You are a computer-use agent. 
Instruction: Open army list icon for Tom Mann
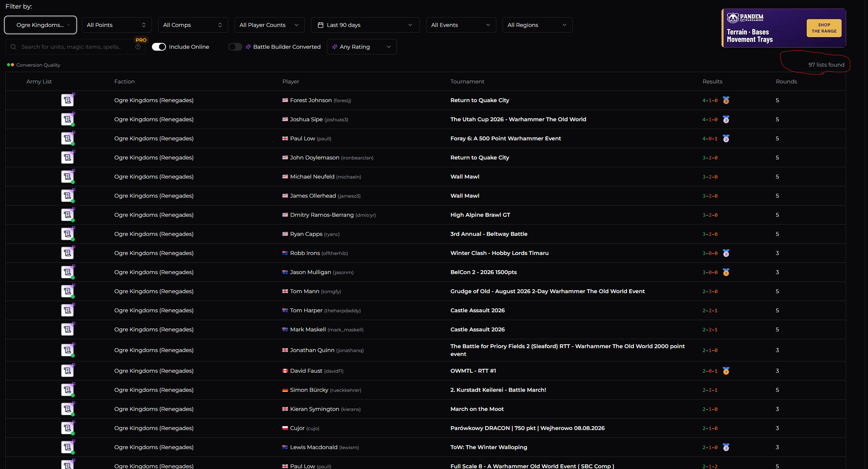(x=68, y=291)
